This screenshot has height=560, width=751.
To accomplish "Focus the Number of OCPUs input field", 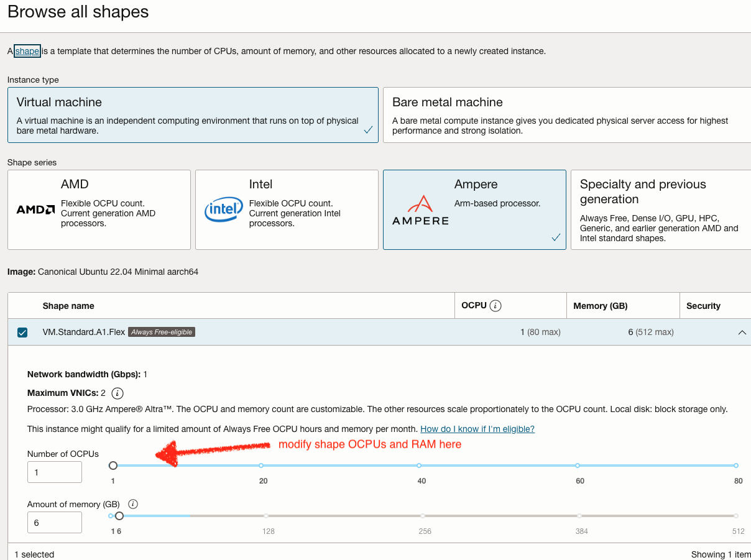I will tap(55, 472).
